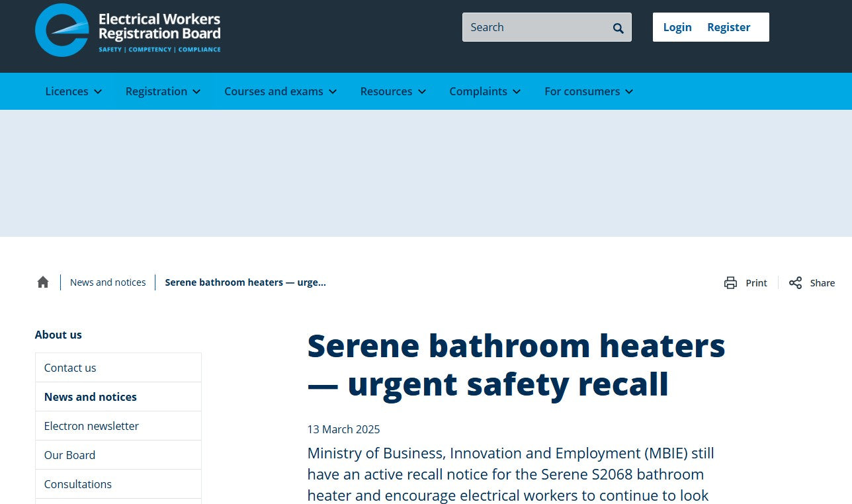Open the Registration dropdown menu

tap(163, 91)
